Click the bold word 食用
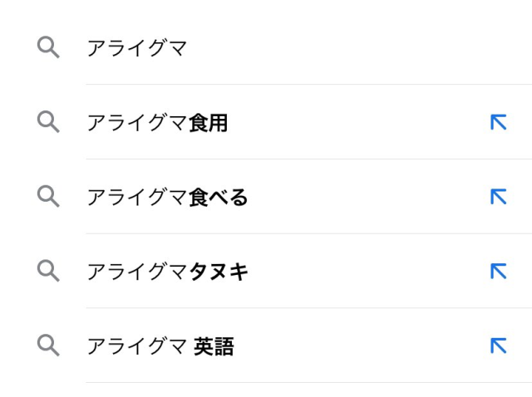Viewport: 532px width, 397px height. point(209,123)
